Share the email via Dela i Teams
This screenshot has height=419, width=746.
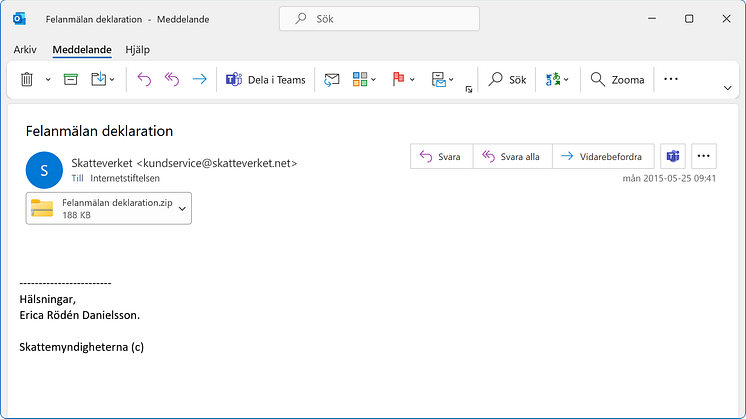[x=267, y=79]
